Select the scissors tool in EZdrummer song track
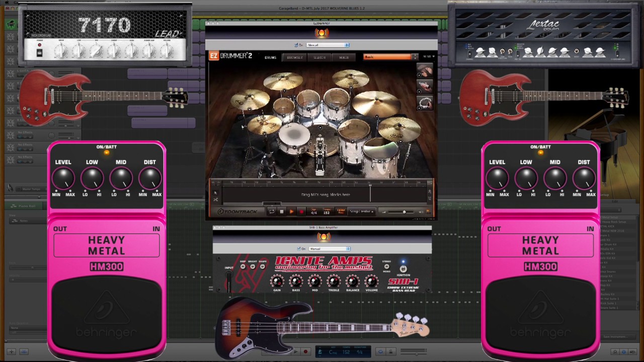The width and height of the screenshot is (644, 362). [215, 200]
